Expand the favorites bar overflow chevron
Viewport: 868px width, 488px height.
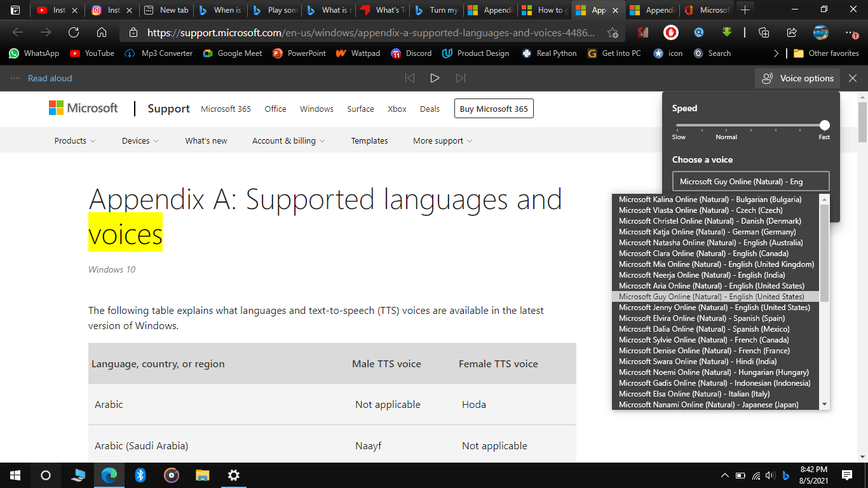(776, 53)
